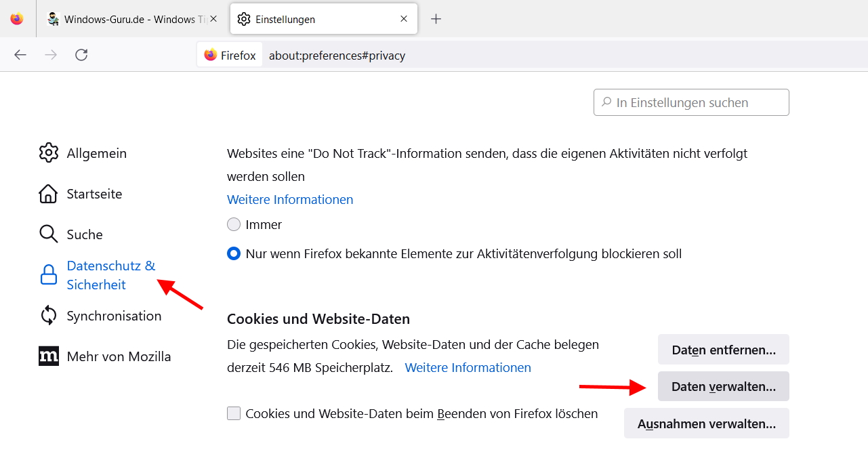Select the Startseite home icon in sidebar

click(48, 194)
